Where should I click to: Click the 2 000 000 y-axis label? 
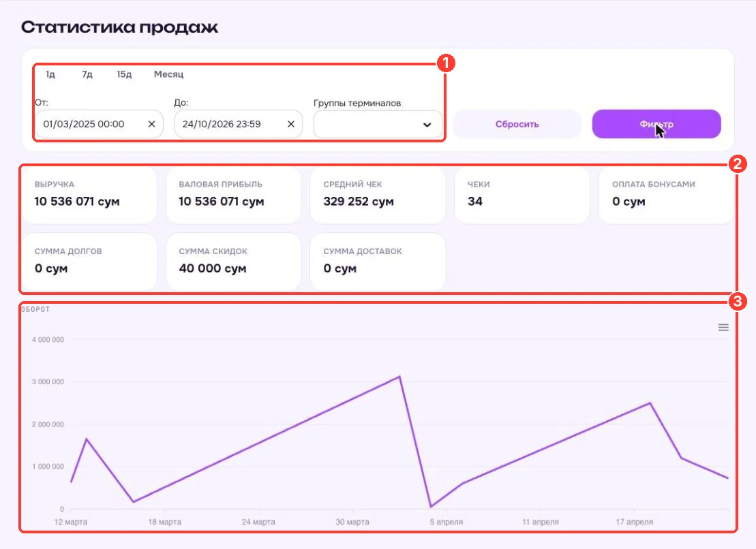(x=48, y=424)
